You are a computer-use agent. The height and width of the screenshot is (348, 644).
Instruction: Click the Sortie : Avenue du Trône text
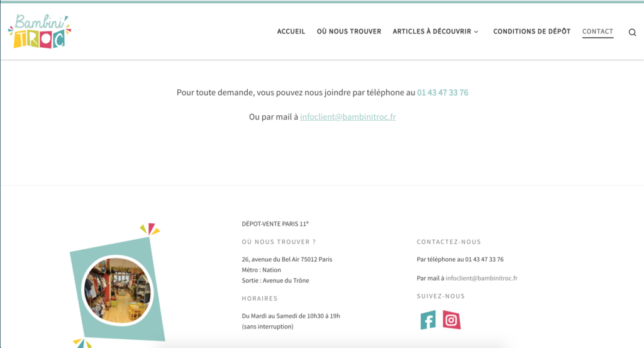pos(275,280)
